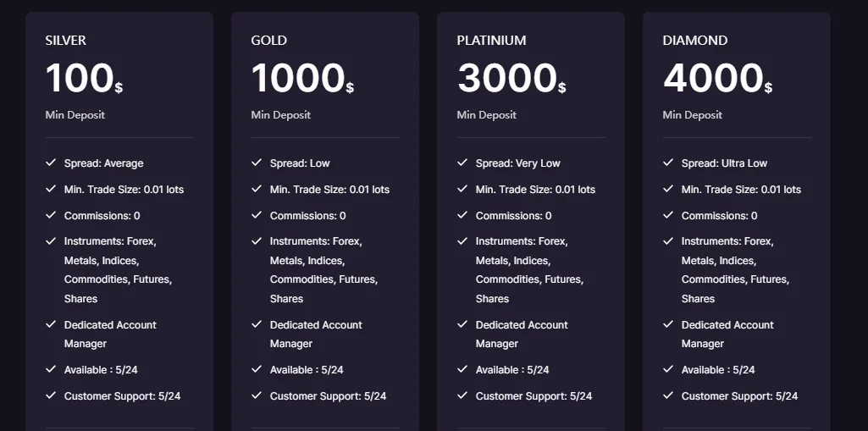Click the 1000$ price in the Gold card
Screen dimensions: 868x431
point(301,80)
